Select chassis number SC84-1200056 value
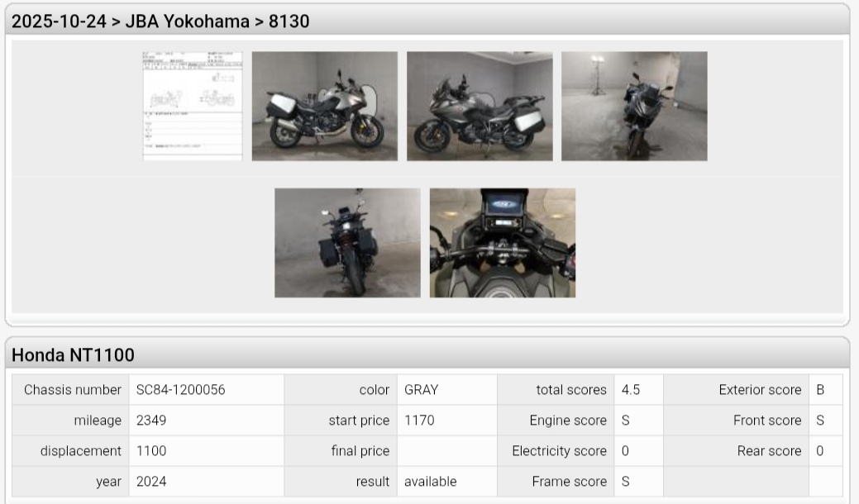This screenshot has width=859, height=504. 181,390
